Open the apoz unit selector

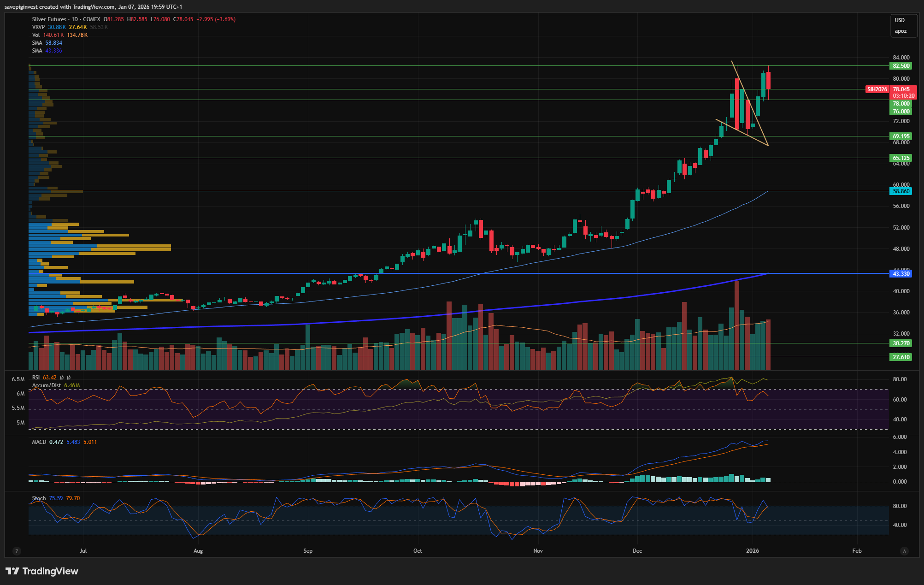(900, 31)
